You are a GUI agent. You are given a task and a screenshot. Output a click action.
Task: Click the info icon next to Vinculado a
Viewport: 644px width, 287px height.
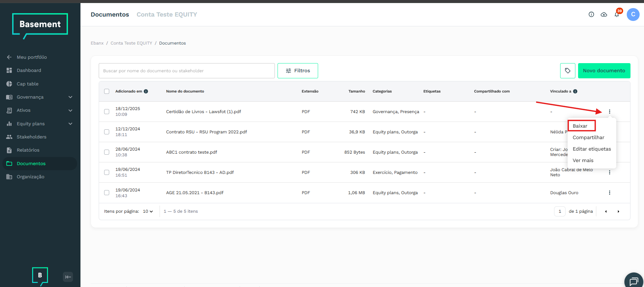[575, 92]
